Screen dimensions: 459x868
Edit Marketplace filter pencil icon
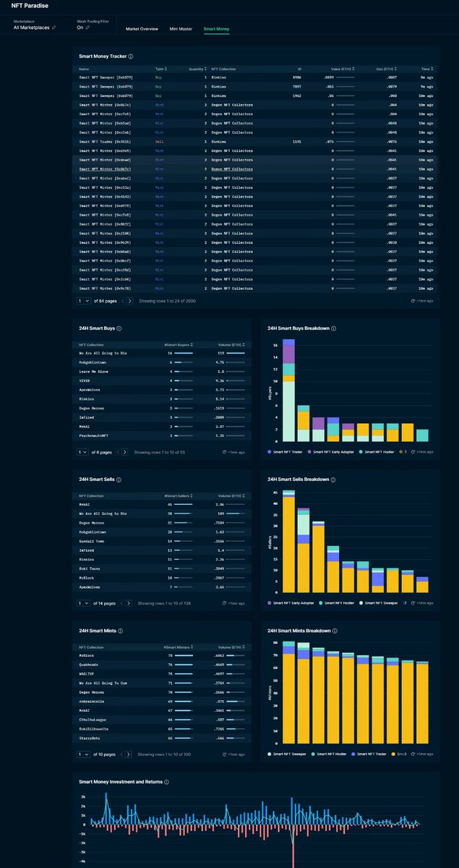coord(53,27)
